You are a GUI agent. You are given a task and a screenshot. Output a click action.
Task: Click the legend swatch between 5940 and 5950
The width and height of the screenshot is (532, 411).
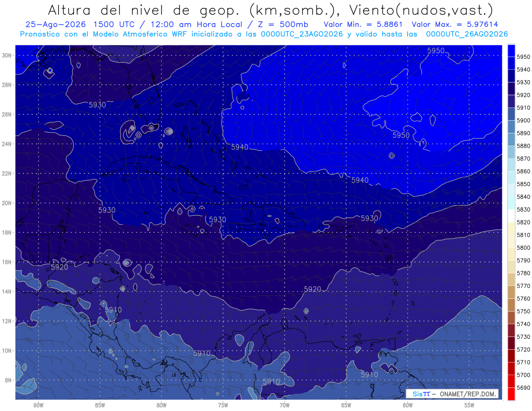pyautogui.click(x=511, y=63)
